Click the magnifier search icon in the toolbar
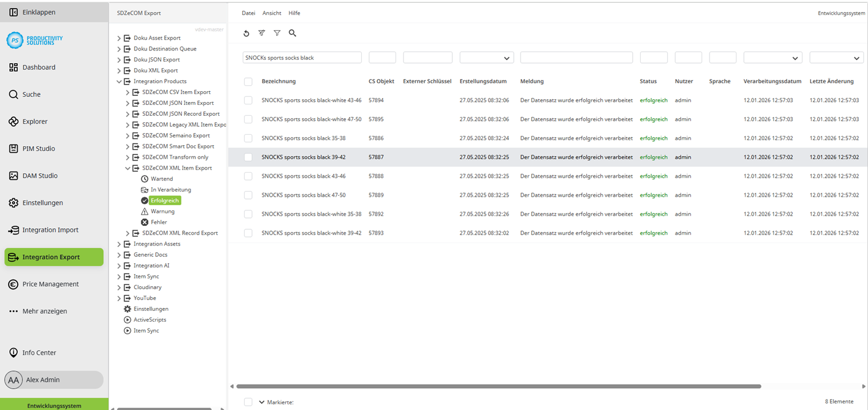This screenshot has height=410, width=868. pyautogui.click(x=293, y=33)
